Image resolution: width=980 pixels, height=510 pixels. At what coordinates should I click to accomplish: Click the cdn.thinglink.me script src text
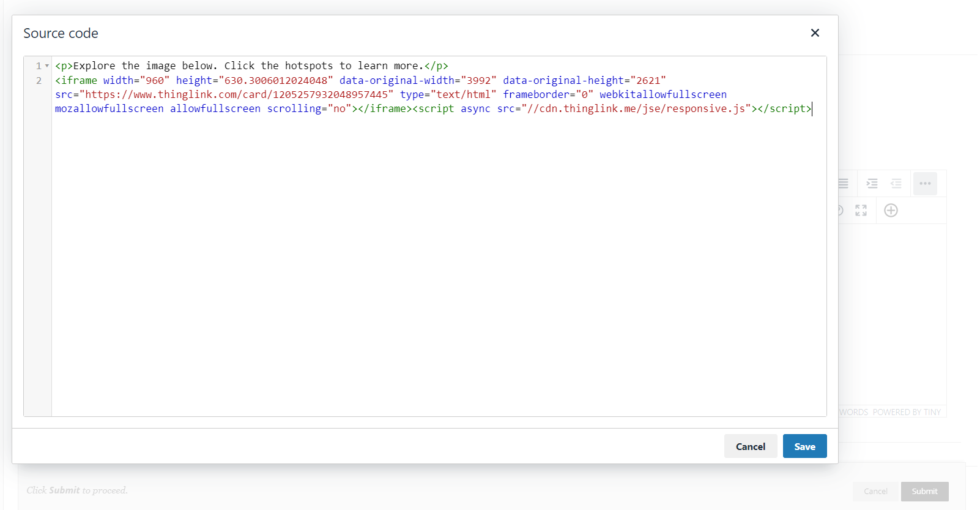pos(636,108)
